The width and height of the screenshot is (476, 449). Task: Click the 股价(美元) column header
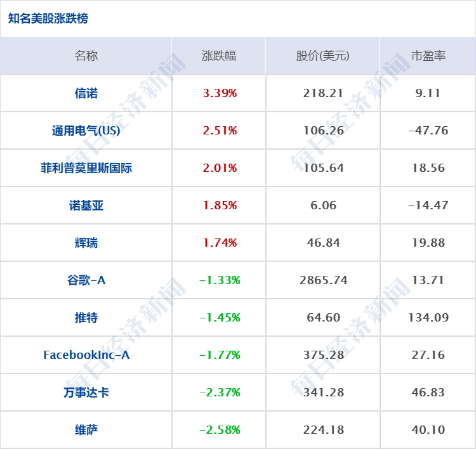coord(323,56)
